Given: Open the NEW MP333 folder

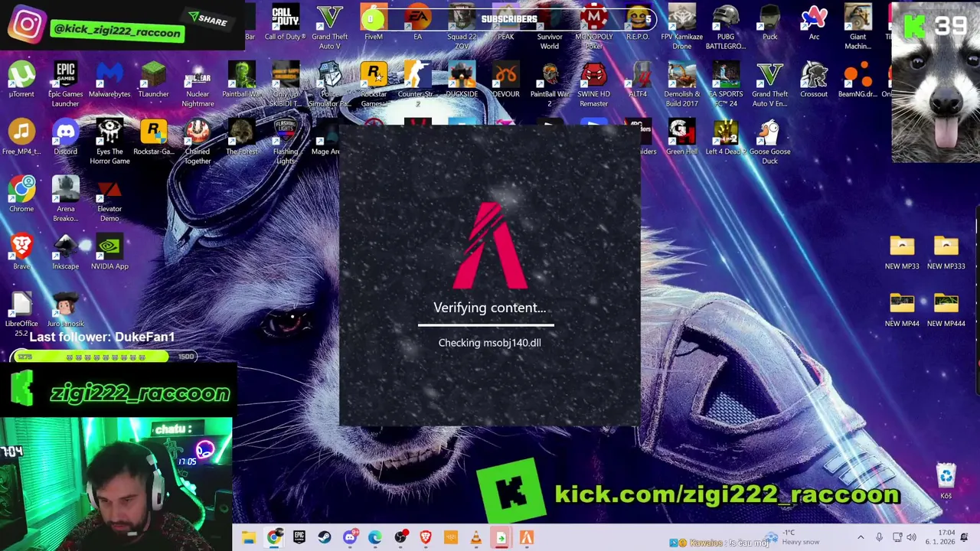Looking at the screenshot, I should [946, 253].
